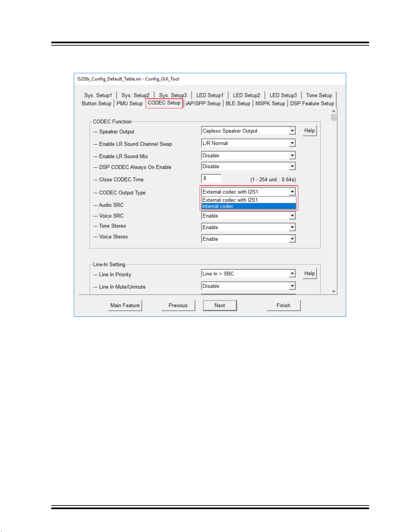Switch to the Sys. Setup1 tab
The height and width of the screenshot is (532, 411).
pos(98,95)
